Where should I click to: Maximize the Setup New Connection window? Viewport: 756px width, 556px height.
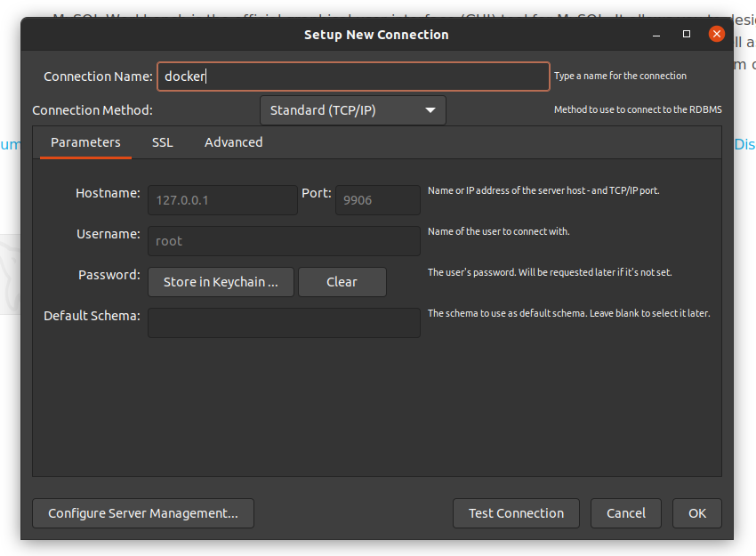(687, 34)
